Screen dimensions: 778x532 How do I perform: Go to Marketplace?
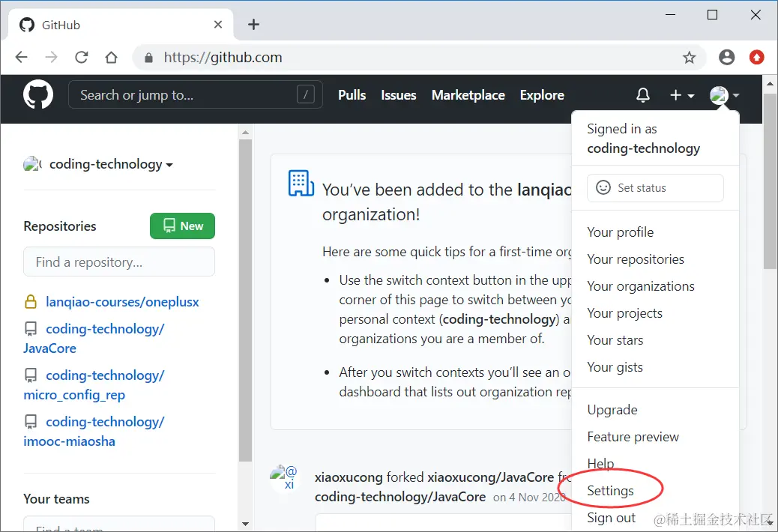(468, 94)
